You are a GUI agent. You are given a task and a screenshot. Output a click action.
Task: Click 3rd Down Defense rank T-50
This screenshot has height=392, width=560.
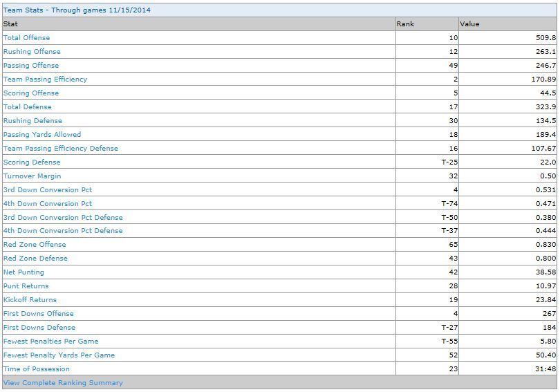pos(449,217)
